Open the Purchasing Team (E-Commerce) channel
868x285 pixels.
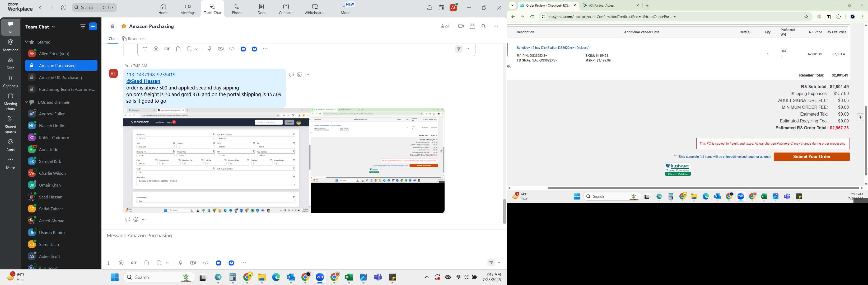[x=61, y=89]
